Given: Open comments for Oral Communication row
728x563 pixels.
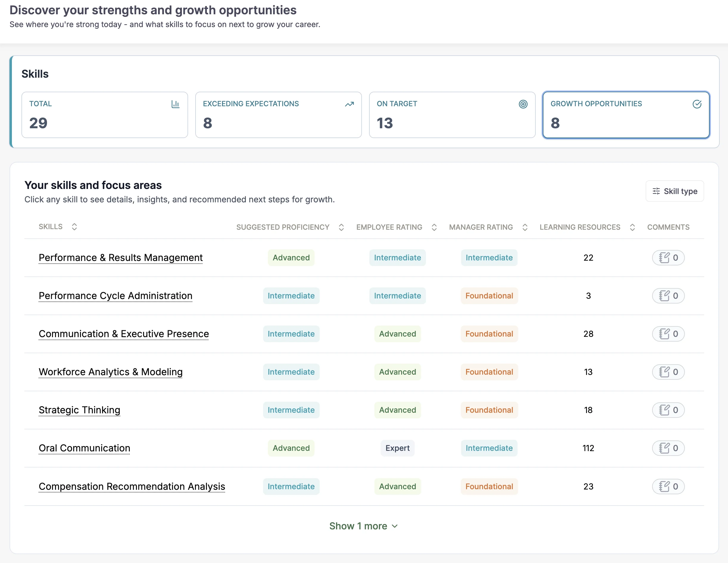Looking at the screenshot, I should [x=668, y=448].
